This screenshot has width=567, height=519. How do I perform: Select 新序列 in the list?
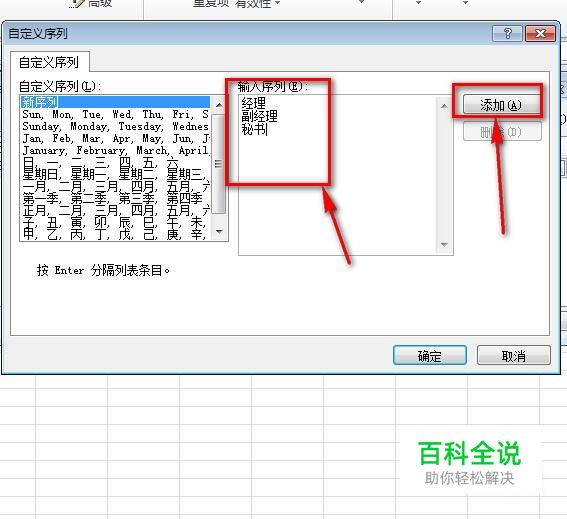pos(115,102)
